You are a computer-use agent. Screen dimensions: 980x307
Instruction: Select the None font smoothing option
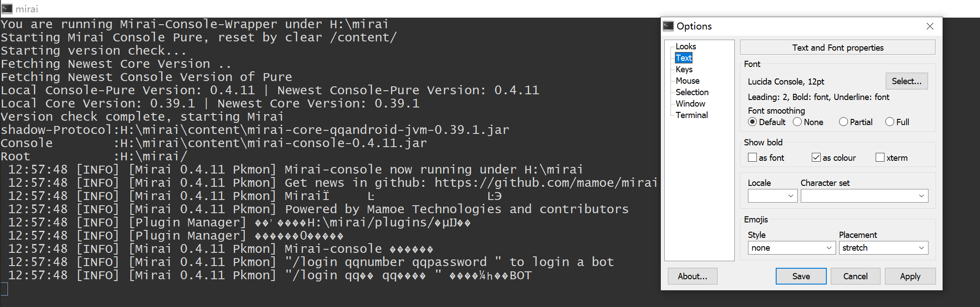click(x=797, y=122)
